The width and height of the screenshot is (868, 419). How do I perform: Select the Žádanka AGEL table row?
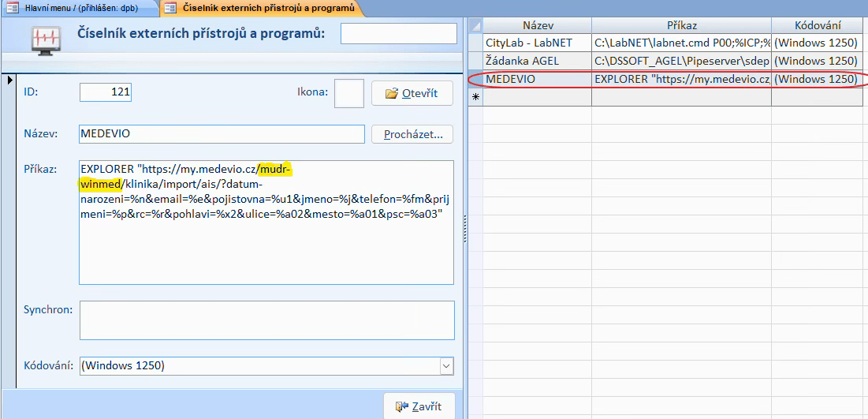[537, 61]
